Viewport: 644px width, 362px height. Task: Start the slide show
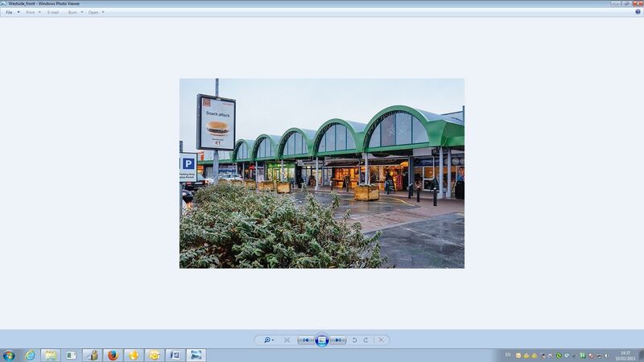(x=322, y=340)
